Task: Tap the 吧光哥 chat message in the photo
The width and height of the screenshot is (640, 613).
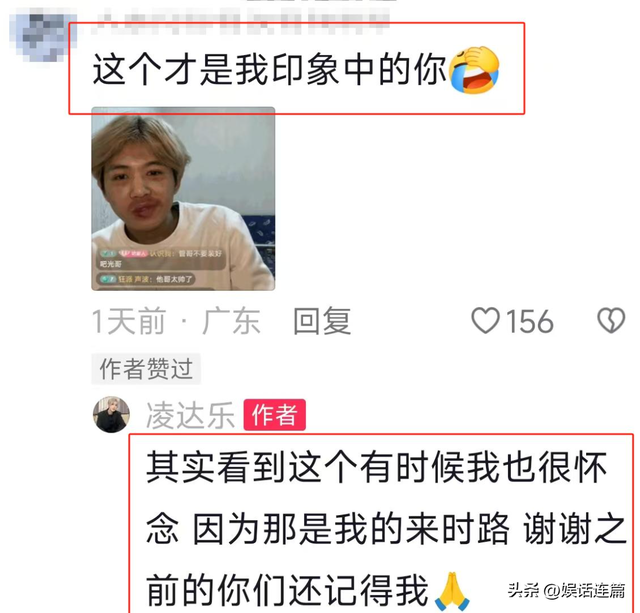Action: pyautogui.click(x=111, y=264)
